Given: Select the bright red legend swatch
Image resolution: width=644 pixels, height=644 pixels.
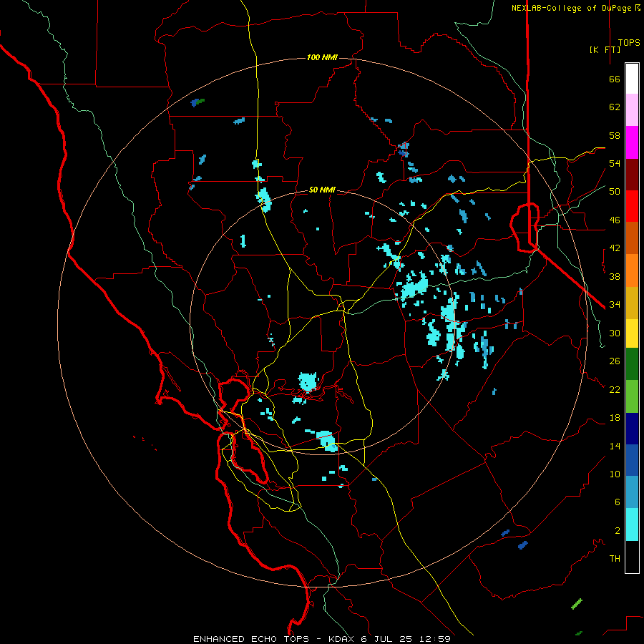Looking at the screenshot, I should (x=632, y=206).
